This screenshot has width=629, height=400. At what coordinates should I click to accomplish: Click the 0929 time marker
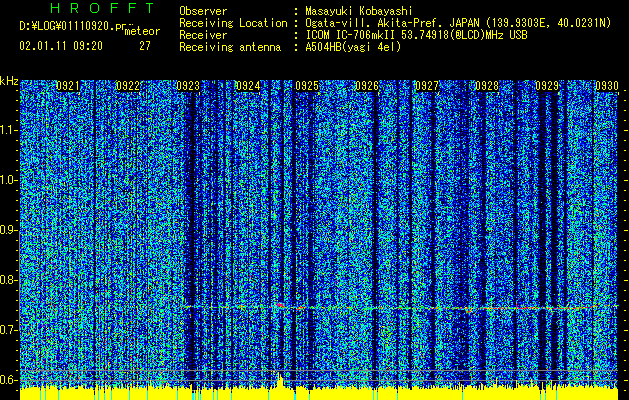(x=547, y=86)
